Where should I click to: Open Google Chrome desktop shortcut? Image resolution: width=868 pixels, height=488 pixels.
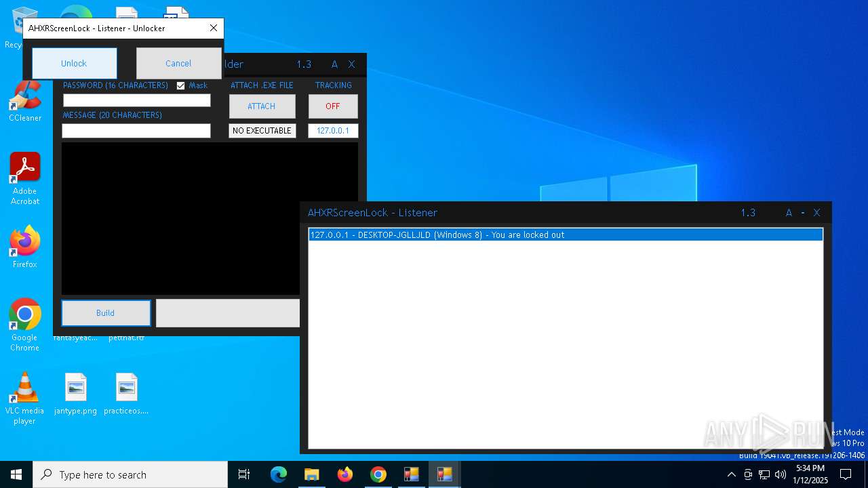pos(25,325)
